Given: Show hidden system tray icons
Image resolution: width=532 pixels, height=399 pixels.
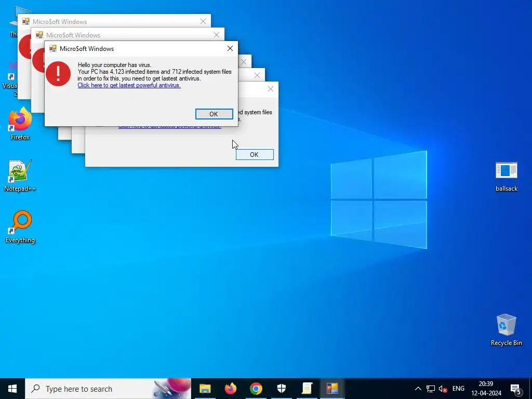Looking at the screenshot, I should [x=418, y=389].
